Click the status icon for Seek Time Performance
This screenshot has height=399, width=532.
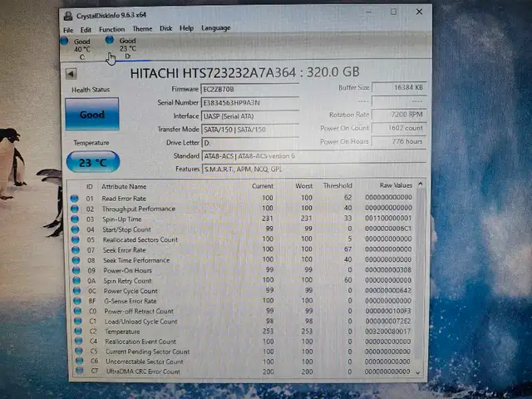[76, 260]
